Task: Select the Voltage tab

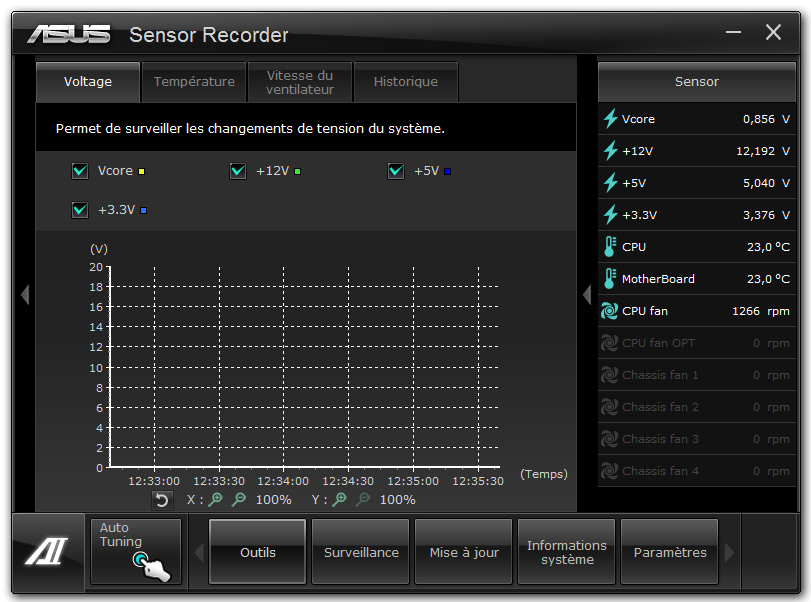Action: pos(88,82)
